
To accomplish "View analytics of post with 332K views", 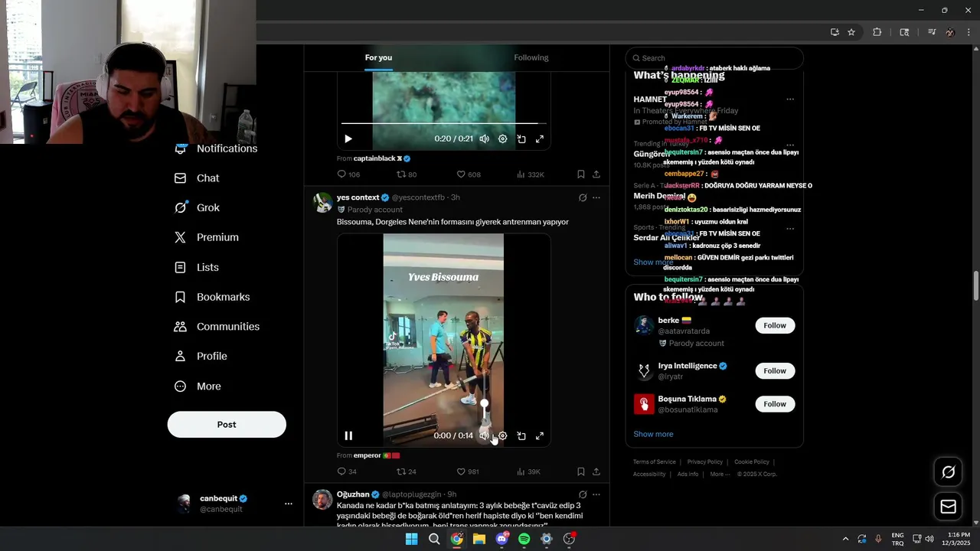I will (531, 174).
